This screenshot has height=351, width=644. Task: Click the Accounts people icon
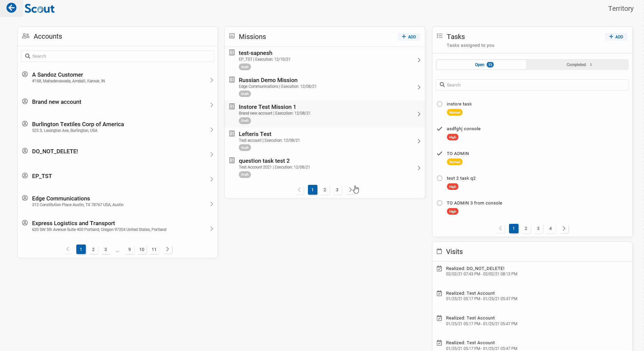(x=26, y=36)
